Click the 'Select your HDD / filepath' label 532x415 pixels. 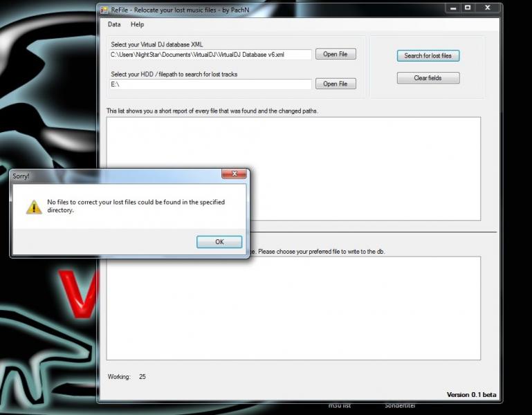click(x=174, y=74)
